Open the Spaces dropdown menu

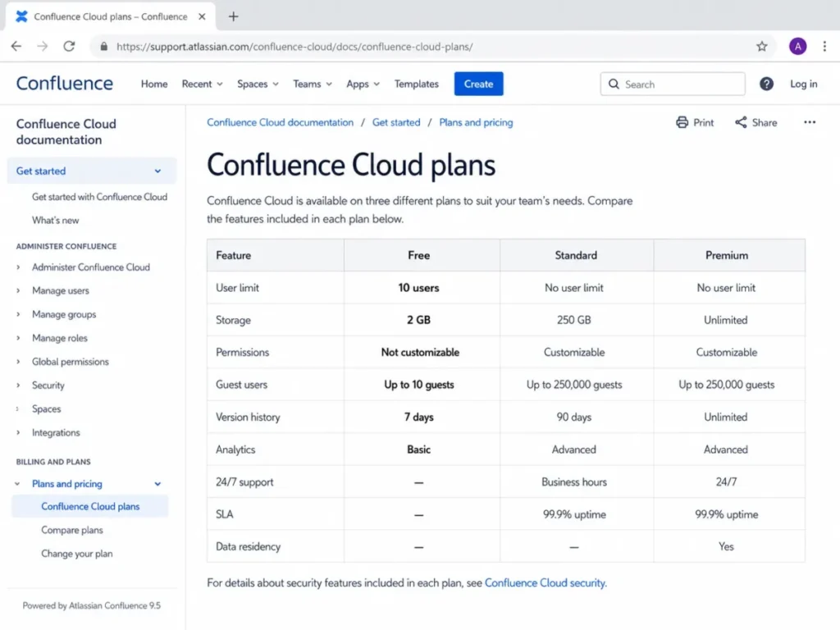pyautogui.click(x=258, y=84)
